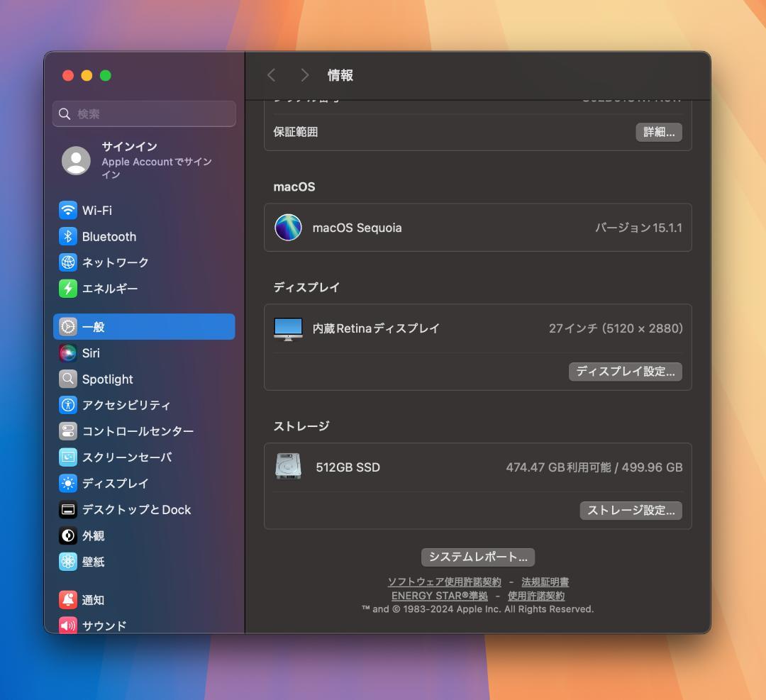Select 壁紙 text in the sidebar

[x=94, y=562]
